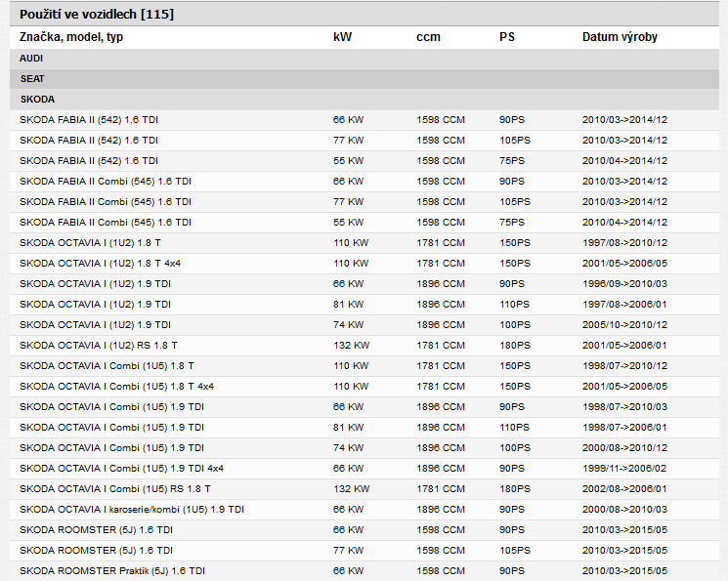The height and width of the screenshot is (581, 728).
Task: Expand the SEAT brand group
Action: [364, 79]
